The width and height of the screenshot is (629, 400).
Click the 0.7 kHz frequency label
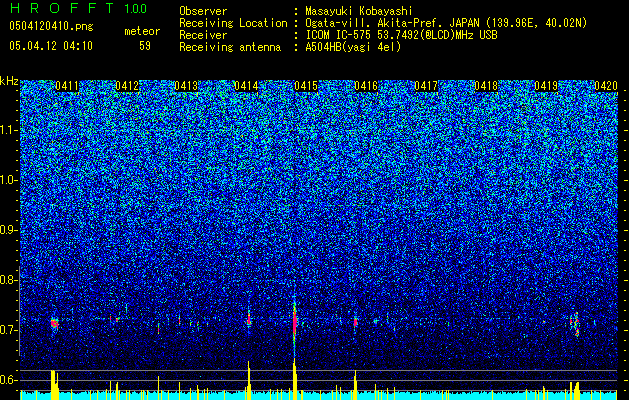pyautogui.click(x=9, y=330)
